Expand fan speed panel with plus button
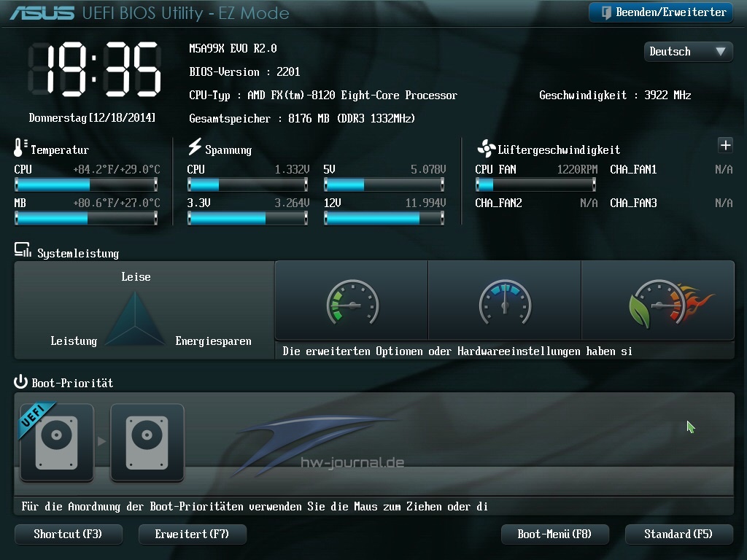747x560 pixels. 725,145
